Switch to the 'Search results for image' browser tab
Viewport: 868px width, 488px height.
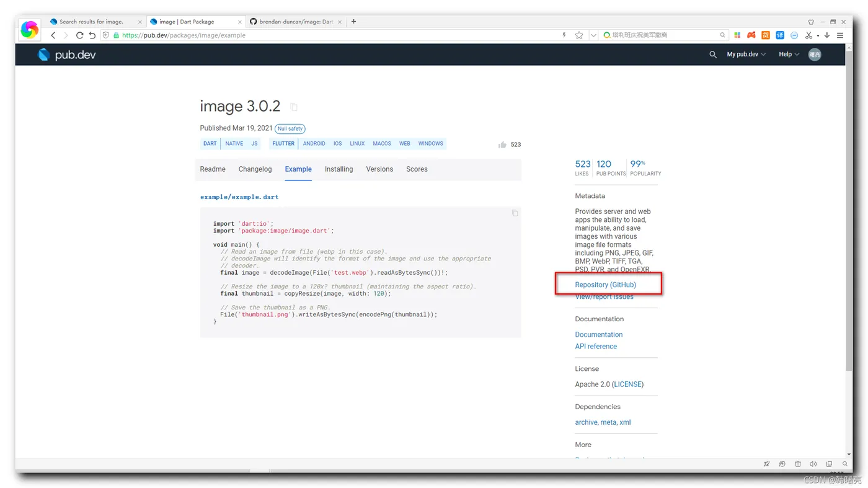coord(95,22)
